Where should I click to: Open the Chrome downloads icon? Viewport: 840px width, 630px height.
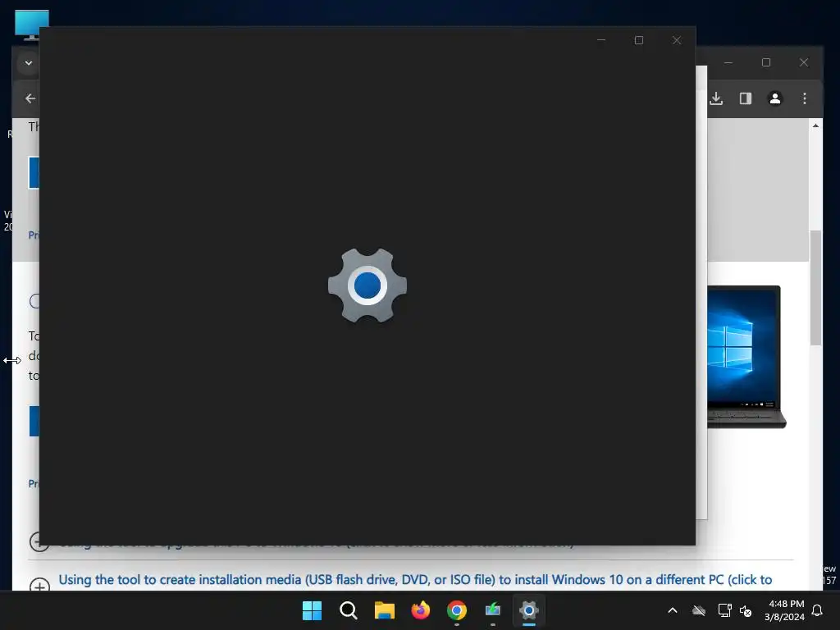[x=716, y=98]
